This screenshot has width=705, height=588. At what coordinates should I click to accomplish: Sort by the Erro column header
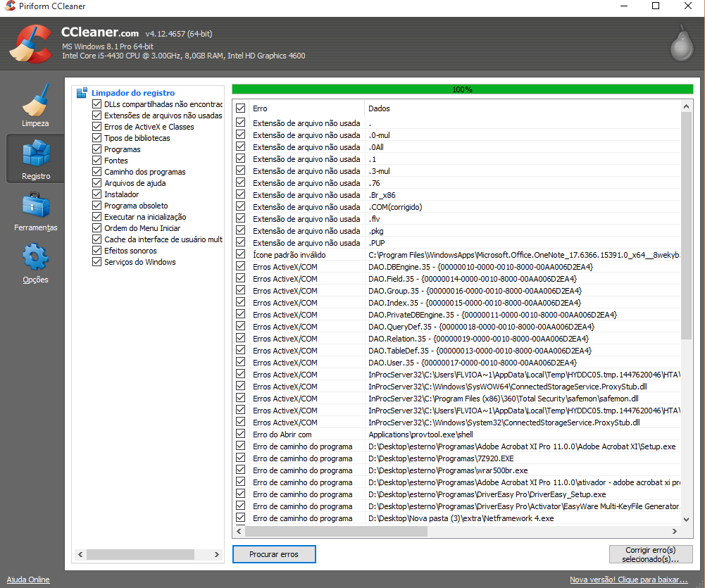(x=306, y=108)
